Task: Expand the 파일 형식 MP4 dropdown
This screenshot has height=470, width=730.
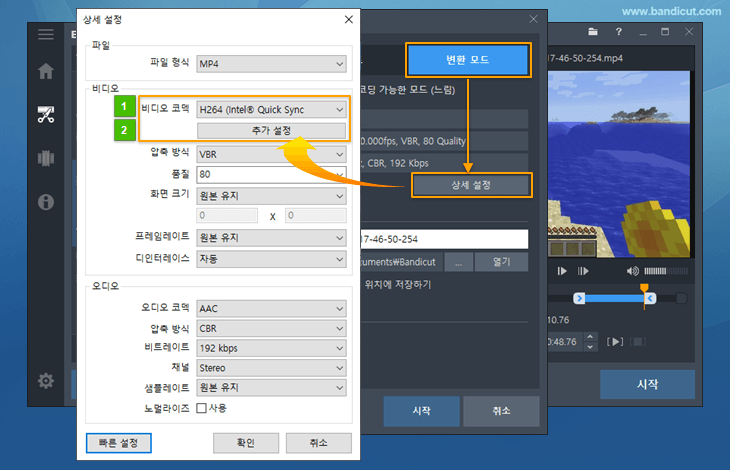Action: pos(271,64)
